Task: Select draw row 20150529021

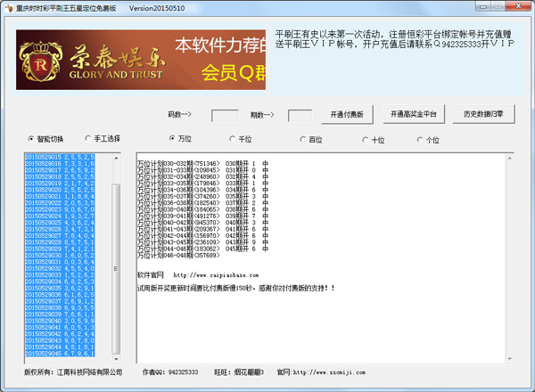Action: point(60,196)
